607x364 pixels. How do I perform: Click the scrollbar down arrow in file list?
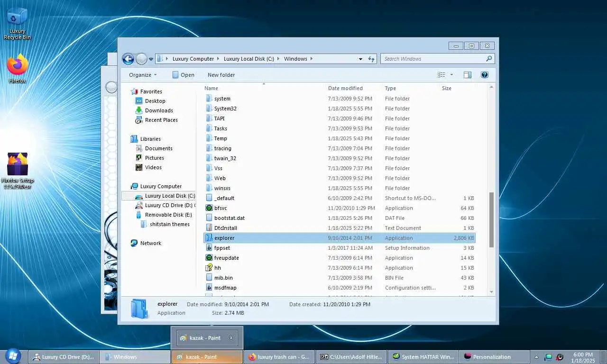click(x=491, y=292)
